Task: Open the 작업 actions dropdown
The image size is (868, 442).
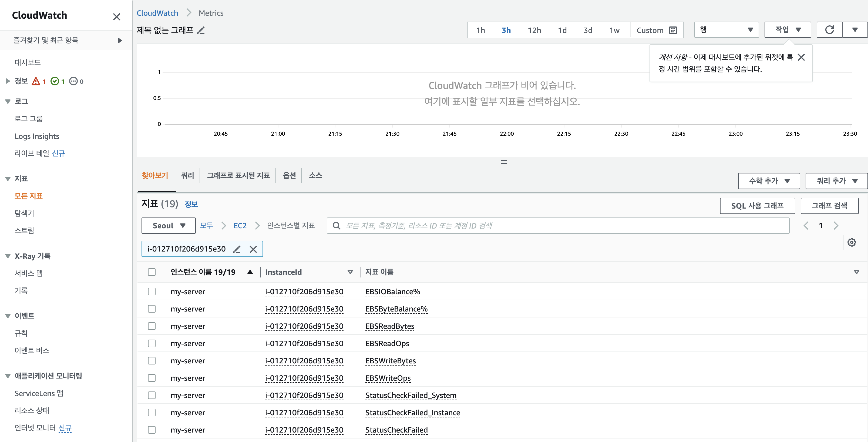Action: (x=788, y=30)
